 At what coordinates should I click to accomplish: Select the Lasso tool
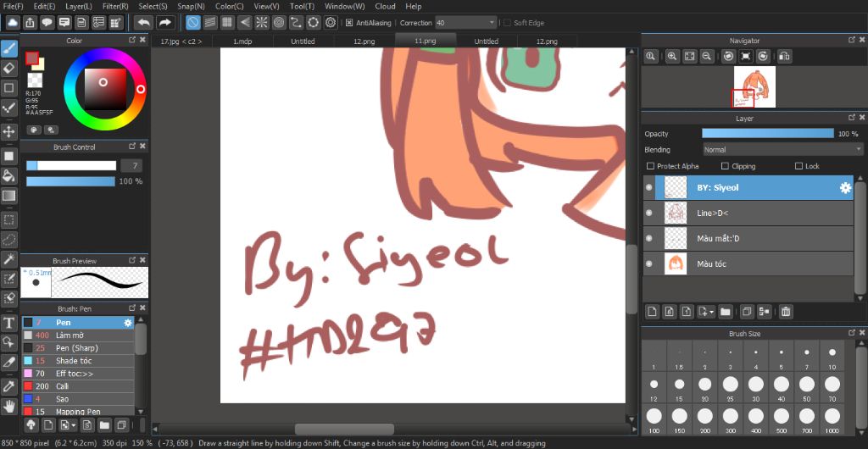point(8,240)
